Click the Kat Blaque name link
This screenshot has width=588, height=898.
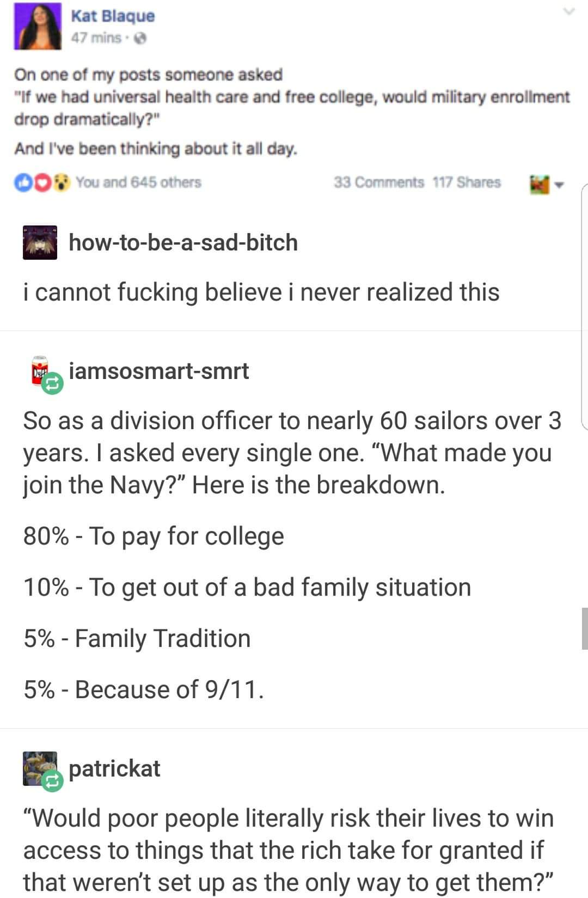[113, 16]
